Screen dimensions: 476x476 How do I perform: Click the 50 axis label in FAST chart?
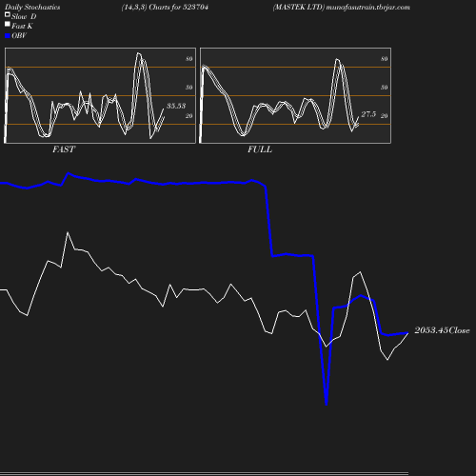coord(189,88)
